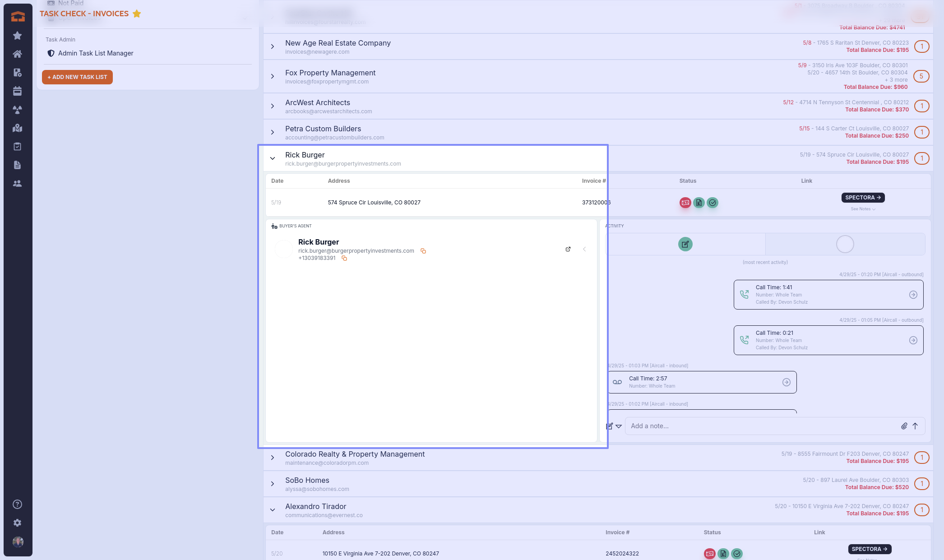Select the empty circle activity tab

click(x=845, y=244)
